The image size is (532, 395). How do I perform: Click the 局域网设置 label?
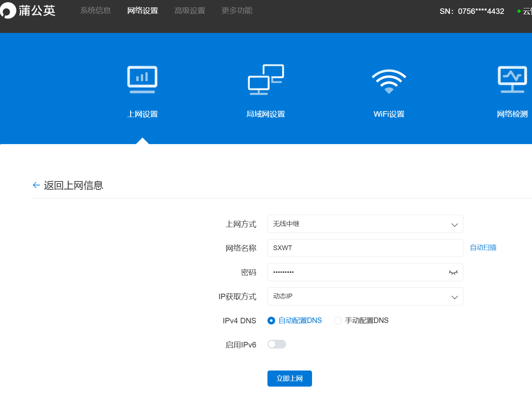[266, 114]
